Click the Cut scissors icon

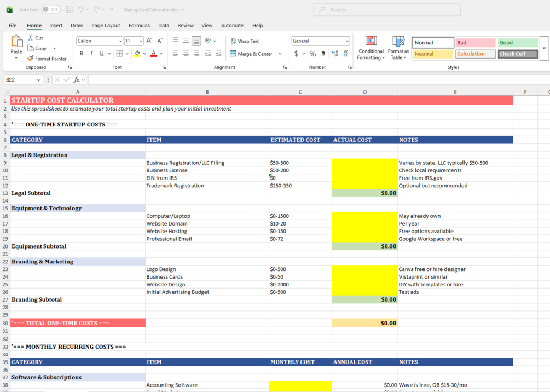pos(31,38)
